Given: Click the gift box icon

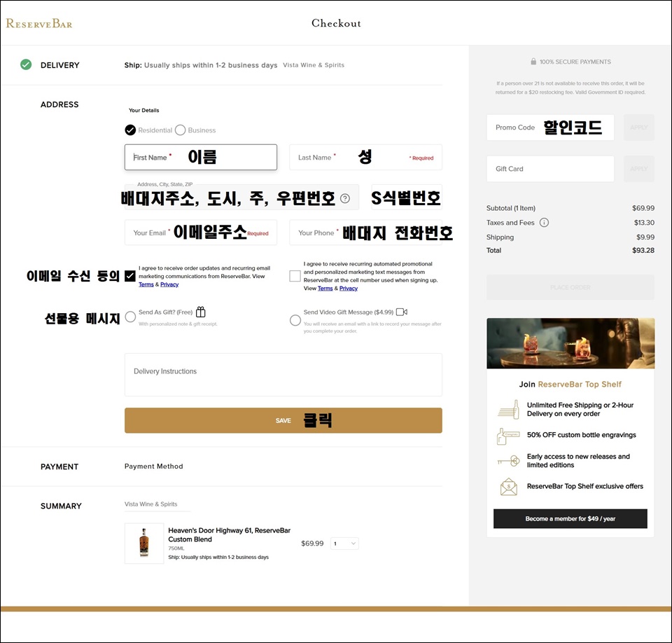Looking at the screenshot, I should point(201,312).
